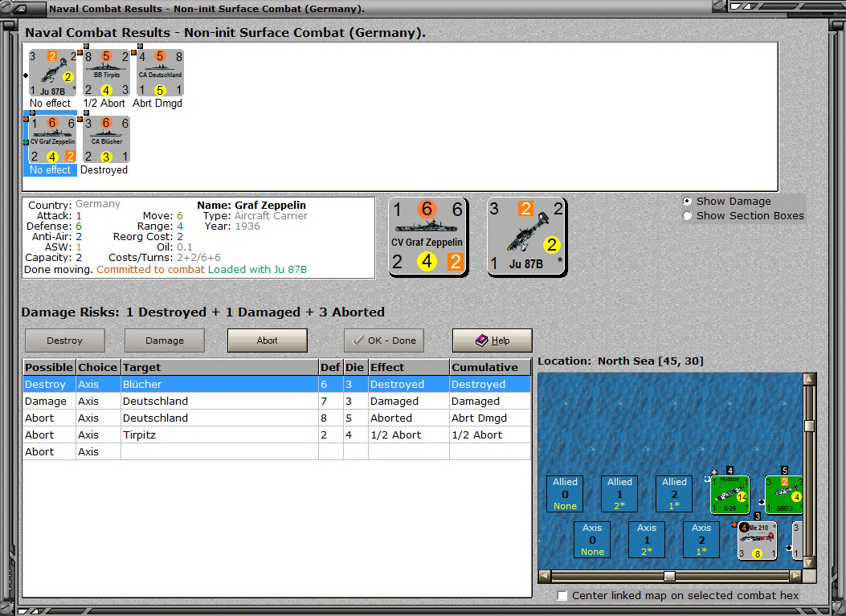This screenshot has height=616, width=846.
Task: Click the Destroy button
Action: 65,341
